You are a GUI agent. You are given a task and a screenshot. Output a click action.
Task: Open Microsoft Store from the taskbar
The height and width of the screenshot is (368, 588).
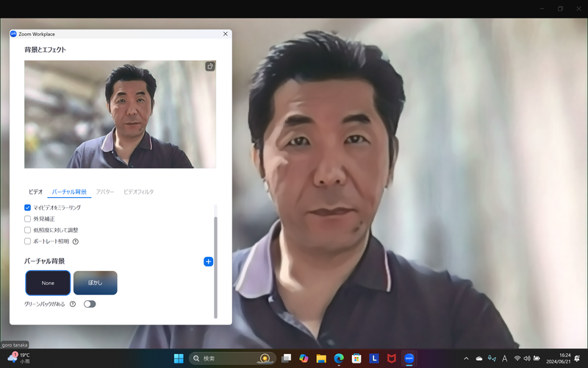[x=356, y=358]
